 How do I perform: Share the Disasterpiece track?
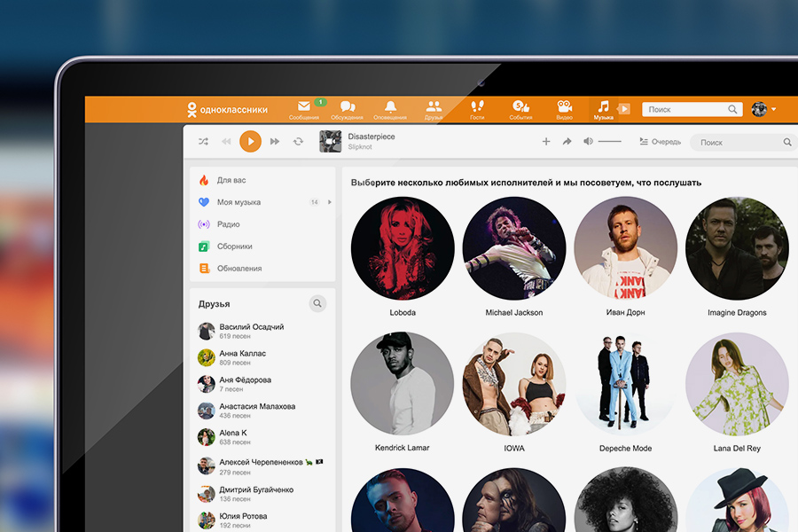point(567,142)
